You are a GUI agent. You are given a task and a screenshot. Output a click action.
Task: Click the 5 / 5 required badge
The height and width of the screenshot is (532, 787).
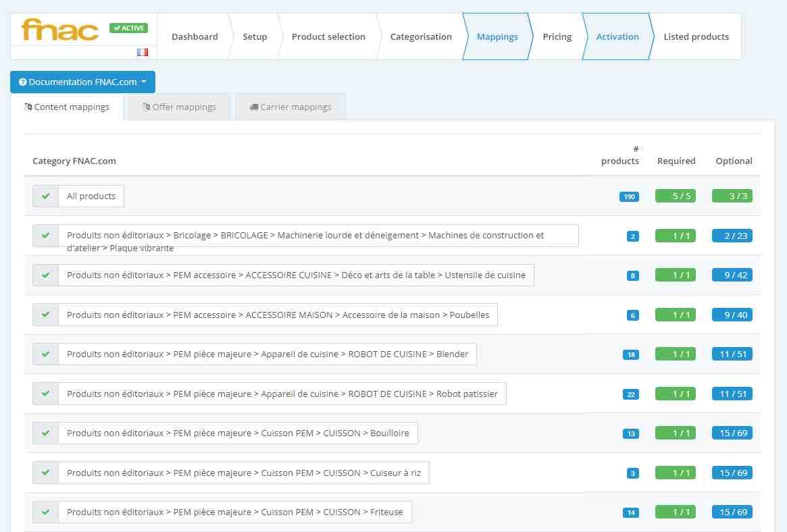tap(675, 196)
